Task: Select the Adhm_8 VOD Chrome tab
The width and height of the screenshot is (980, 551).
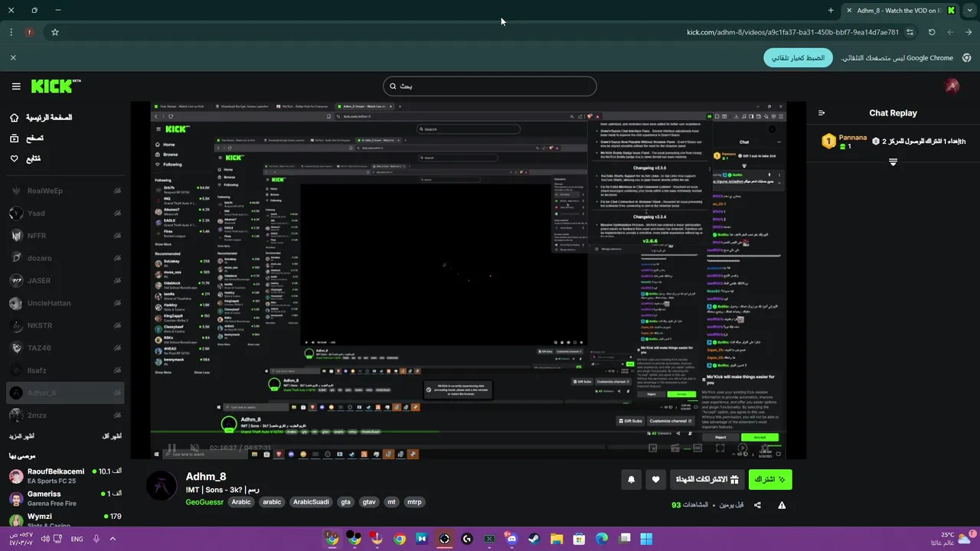Action: (x=900, y=11)
